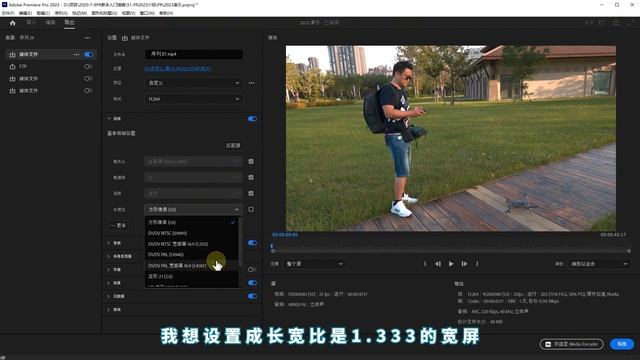
Task: Click the fullscreen icon at top right of workspace bar
Action: pos(631,23)
